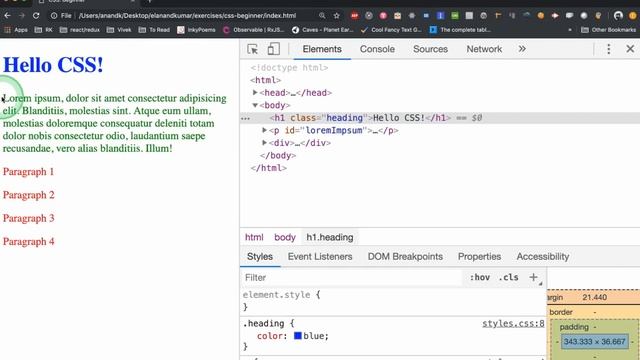640x360 pixels.
Task: Click the ellipsis beside the h1 row
Action: pos(245,118)
